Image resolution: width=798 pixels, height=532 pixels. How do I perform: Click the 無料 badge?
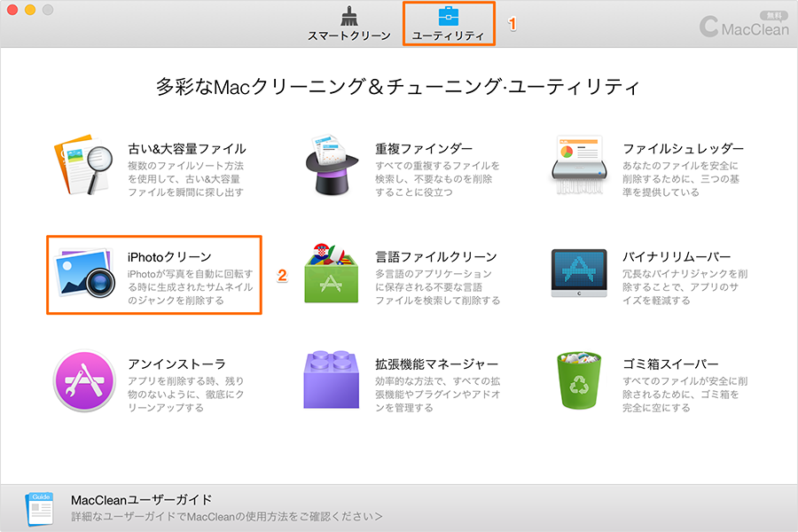click(x=773, y=16)
